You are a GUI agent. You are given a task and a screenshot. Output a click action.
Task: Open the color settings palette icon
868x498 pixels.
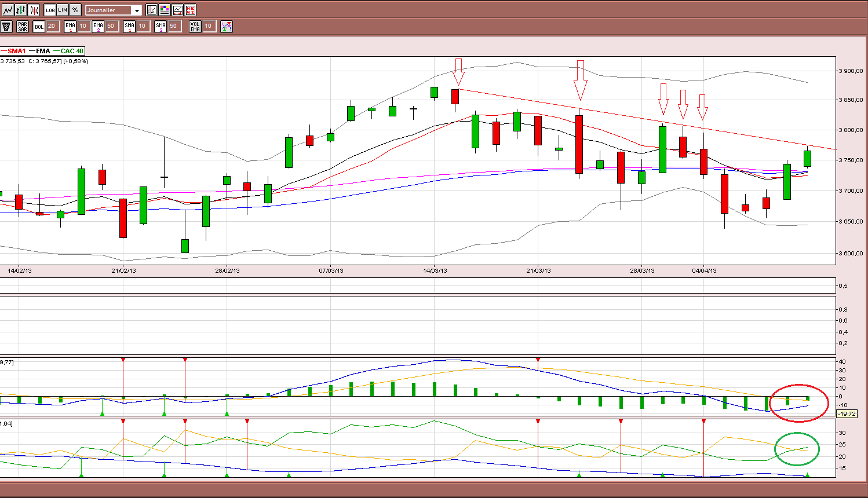click(165, 10)
